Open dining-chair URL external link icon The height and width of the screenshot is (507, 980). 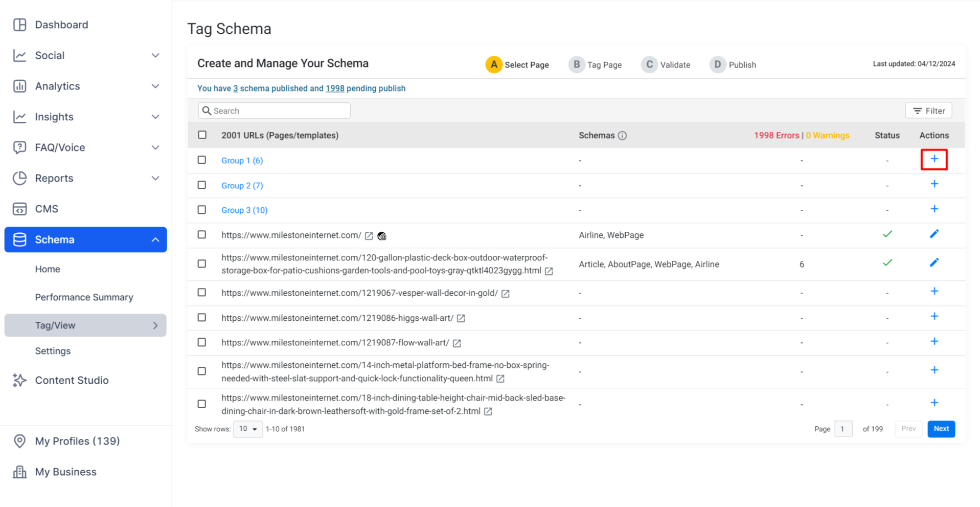[488, 411]
